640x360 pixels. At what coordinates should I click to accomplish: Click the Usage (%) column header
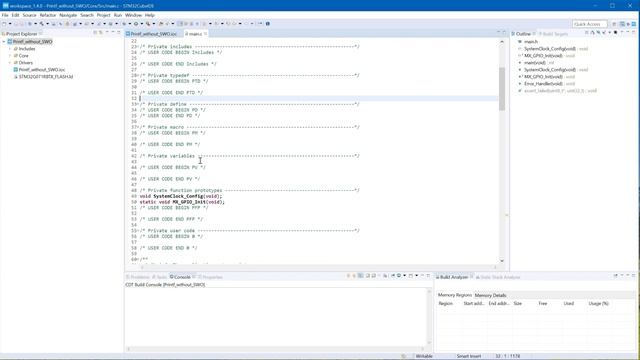[x=599, y=303]
